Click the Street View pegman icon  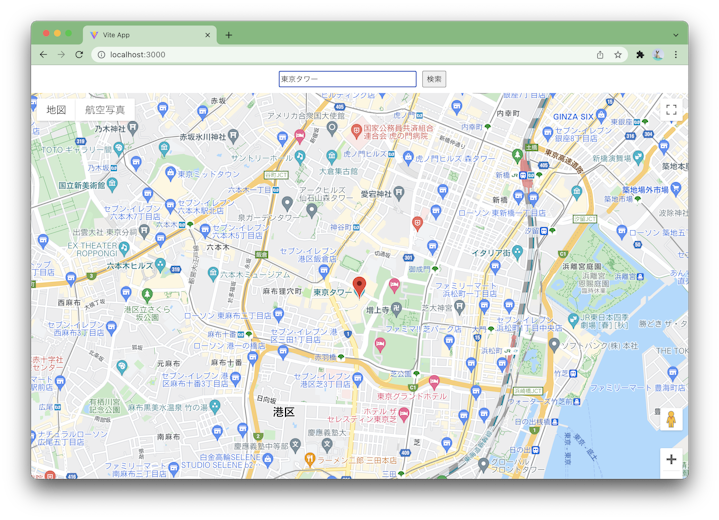pos(671,420)
